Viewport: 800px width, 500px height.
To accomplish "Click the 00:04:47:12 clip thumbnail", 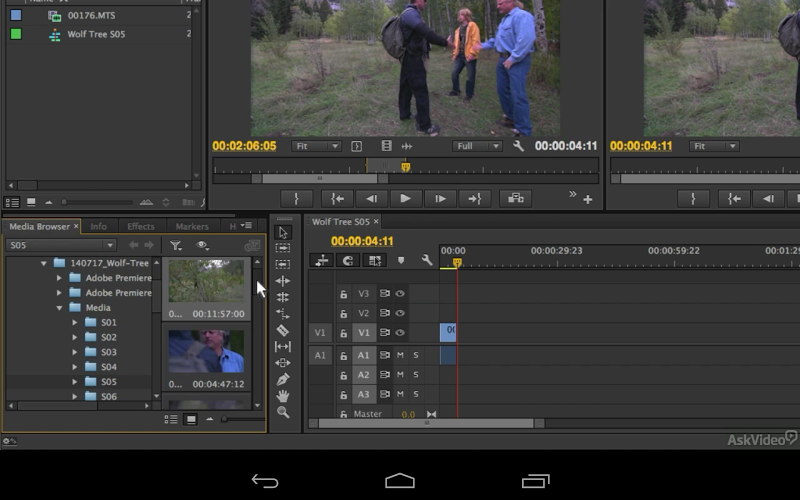I will [x=206, y=352].
